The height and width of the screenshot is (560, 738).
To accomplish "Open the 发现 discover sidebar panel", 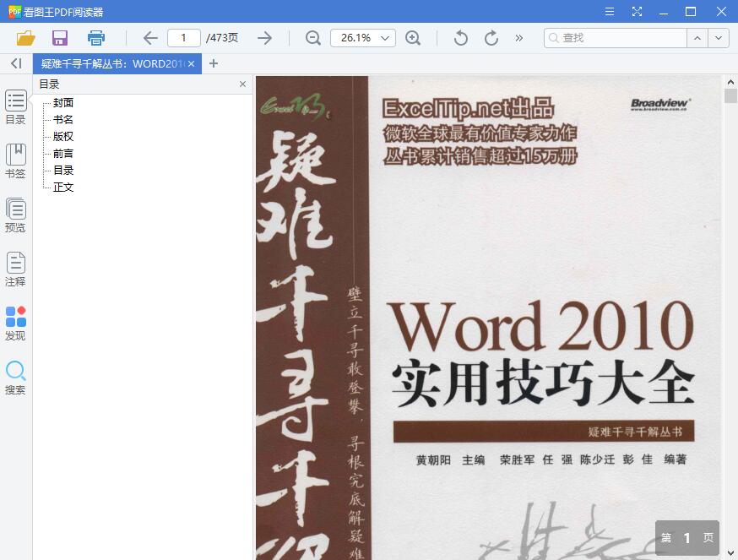I will click(15, 323).
